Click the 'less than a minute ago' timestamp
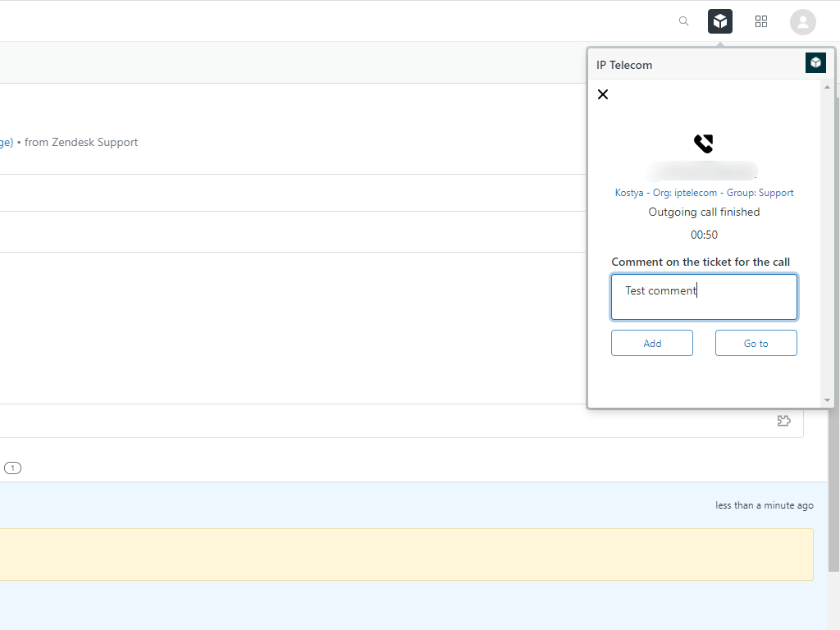 (764, 505)
